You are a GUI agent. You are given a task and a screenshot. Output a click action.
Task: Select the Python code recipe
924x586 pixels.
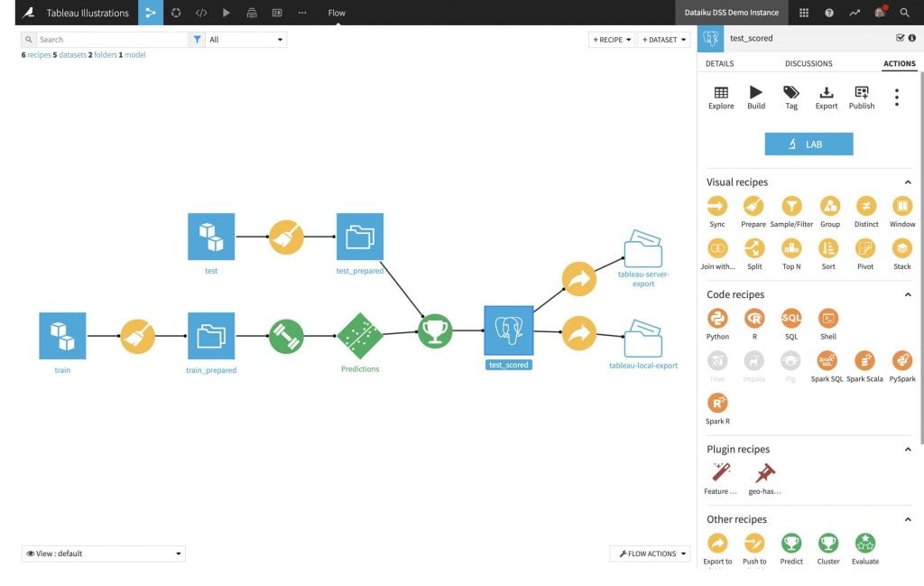pos(717,319)
